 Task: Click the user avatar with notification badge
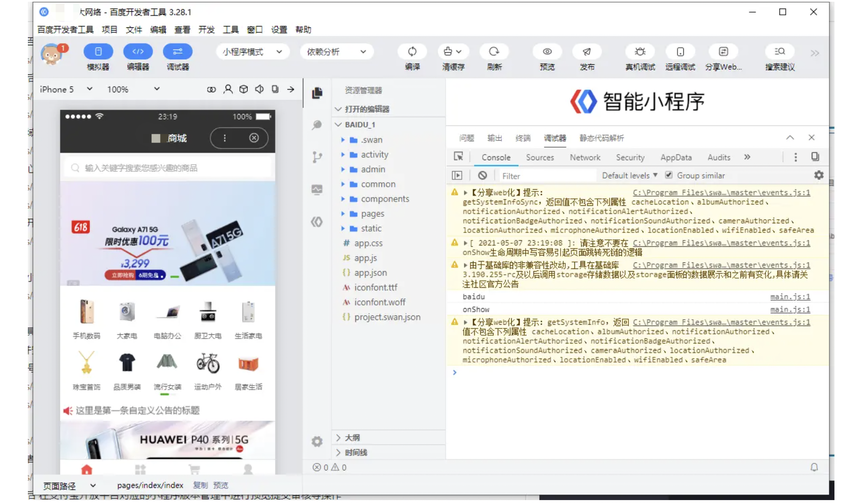pyautogui.click(x=53, y=54)
